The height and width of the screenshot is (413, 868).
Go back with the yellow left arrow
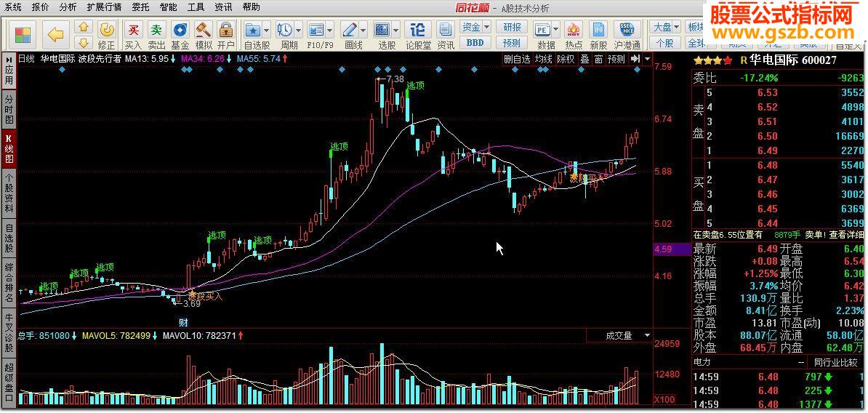click(x=55, y=34)
